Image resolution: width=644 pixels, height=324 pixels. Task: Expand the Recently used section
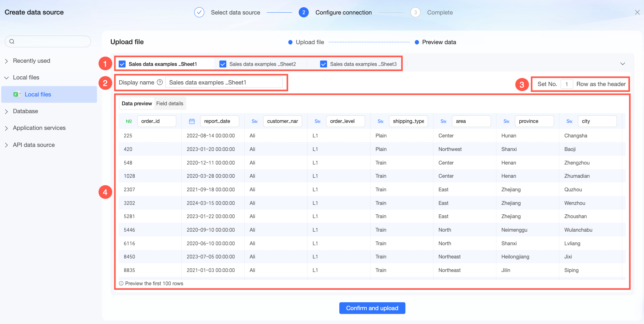(x=7, y=61)
